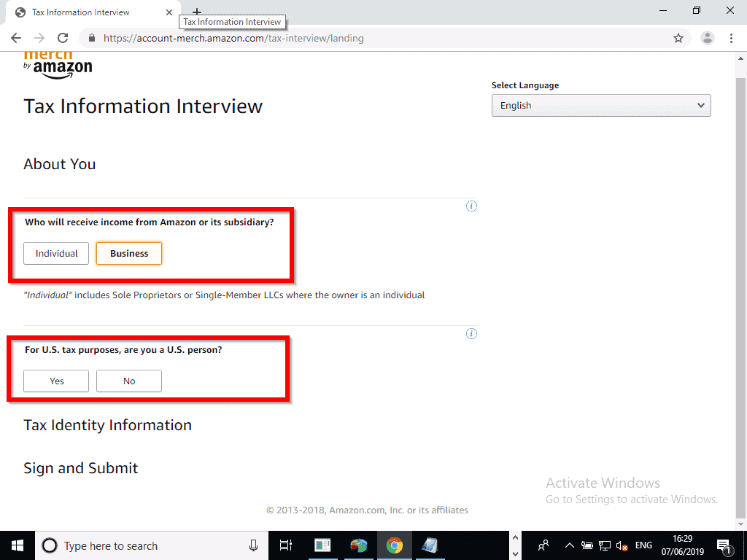Click the padlock site security icon

point(93,38)
